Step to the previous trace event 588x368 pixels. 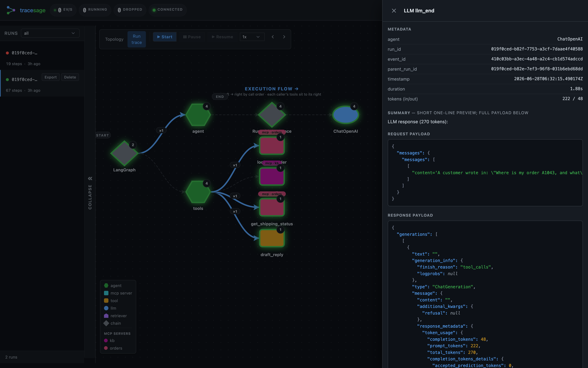click(273, 37)
